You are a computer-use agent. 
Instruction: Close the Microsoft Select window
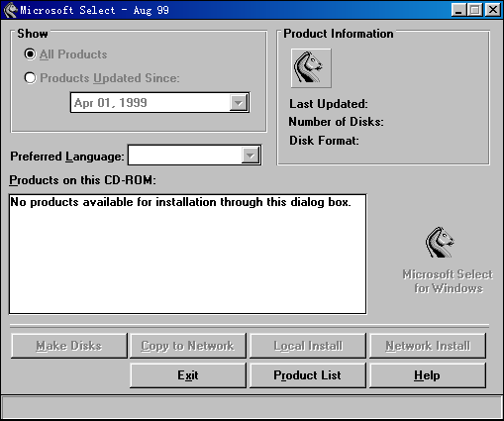click(x=492, y=10)
